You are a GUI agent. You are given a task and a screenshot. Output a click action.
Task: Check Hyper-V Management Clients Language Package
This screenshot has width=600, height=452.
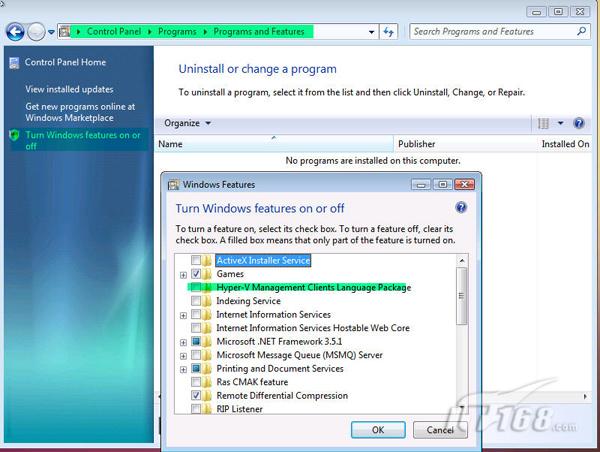[x=196, y=287]
